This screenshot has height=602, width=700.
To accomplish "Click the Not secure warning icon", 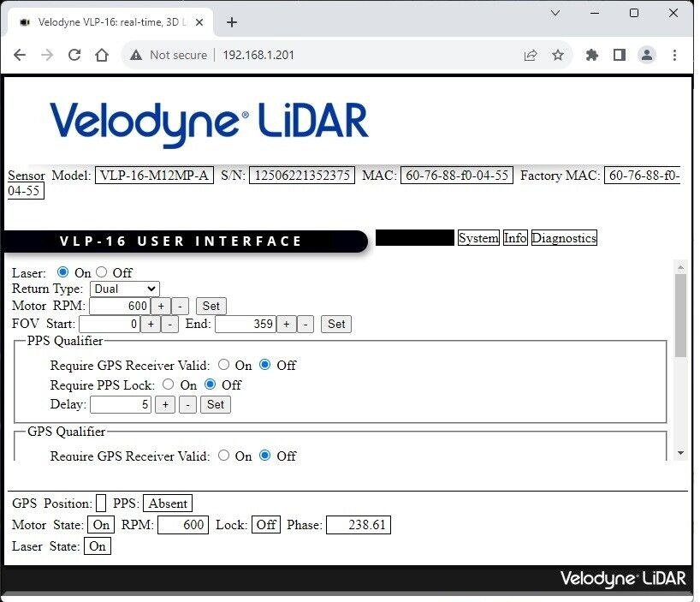I will click(136, 55).
